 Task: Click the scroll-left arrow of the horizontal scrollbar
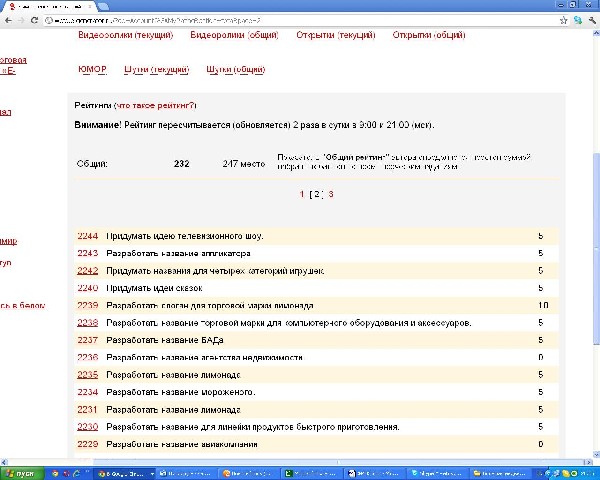3,462
